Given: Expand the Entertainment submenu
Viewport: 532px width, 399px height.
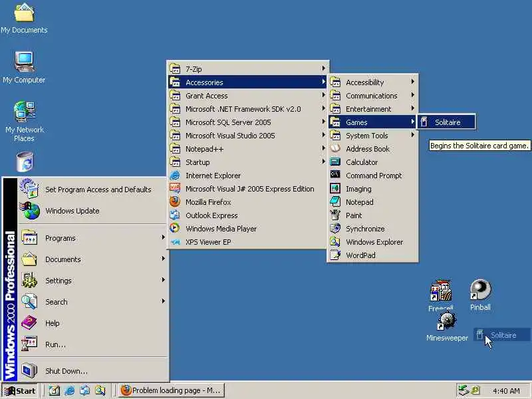Looking at the screenshot, I should 372,109.
